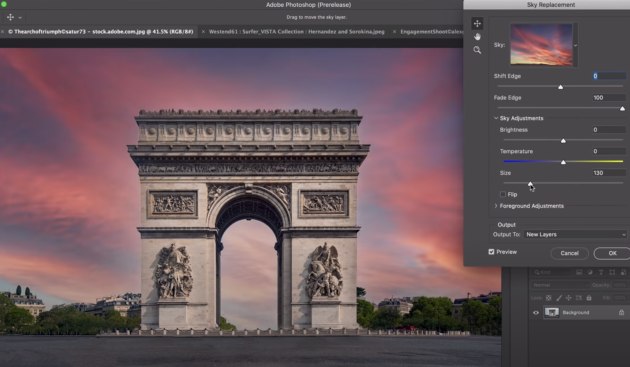Open the Output To dropdown

tap(575, 234)
